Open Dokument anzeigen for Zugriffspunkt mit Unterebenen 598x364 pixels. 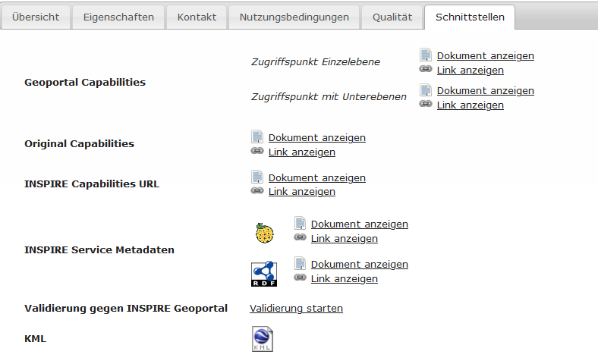point(486,91)
